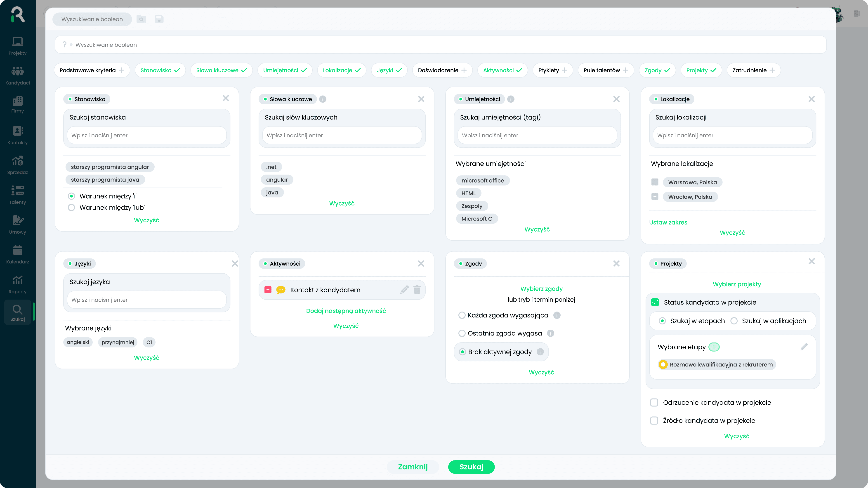Image resolution: width=868 pixels, height=488 pixels.
Task: Expand the Pule talentów filter chip
Action: point(606,70)
